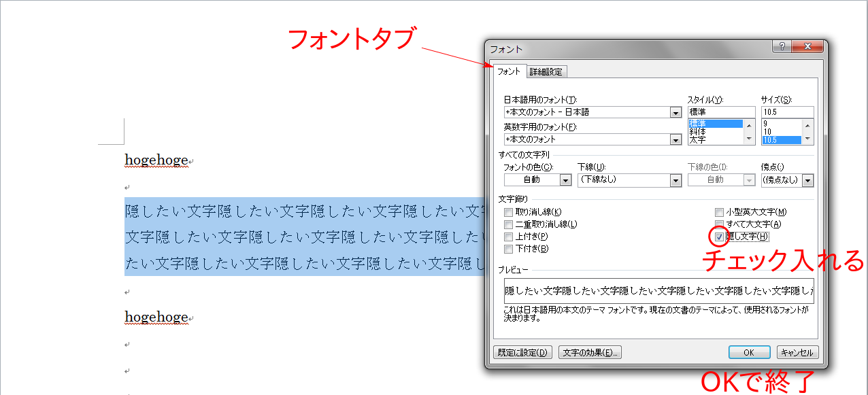Open the 日本語用のフォント dropdown
The width and height of the screenshot is (868, 395).
tap(675, 112)
